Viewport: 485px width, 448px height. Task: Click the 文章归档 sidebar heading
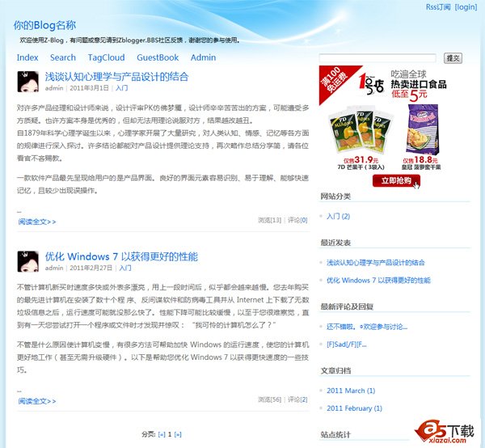(x=335, y=370)
